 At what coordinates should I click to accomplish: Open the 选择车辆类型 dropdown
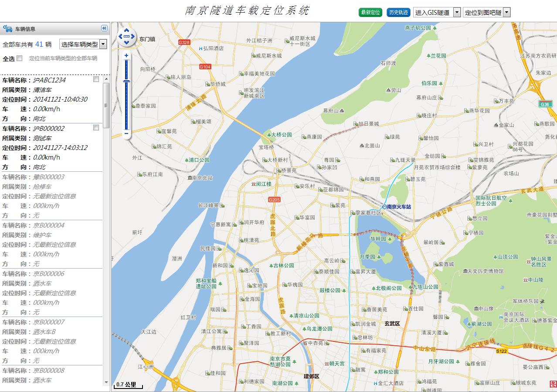point(83,44)
